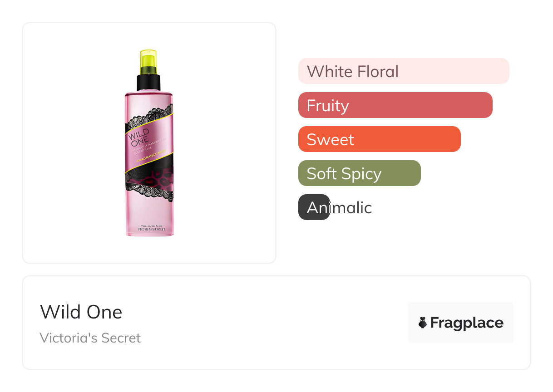The width and height of the screenshot is (553, 392).
Task: Click the lower black lace trim on the bottle
Action: [x=150, y=194]
